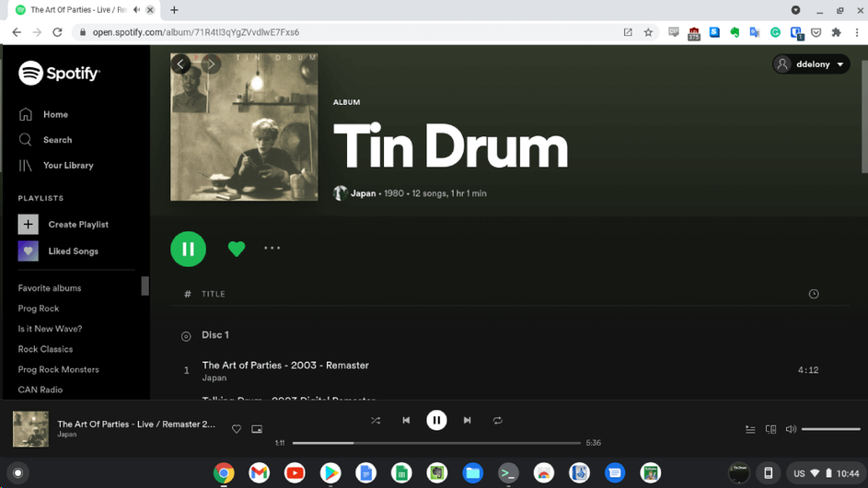
Task: Click Create Playlist plus icon
Action: 29,225
